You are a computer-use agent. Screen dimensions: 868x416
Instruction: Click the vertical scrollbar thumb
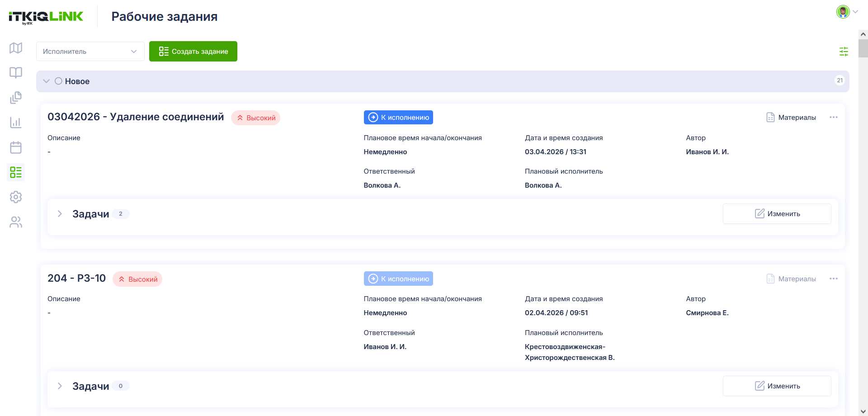click(863, 48)
